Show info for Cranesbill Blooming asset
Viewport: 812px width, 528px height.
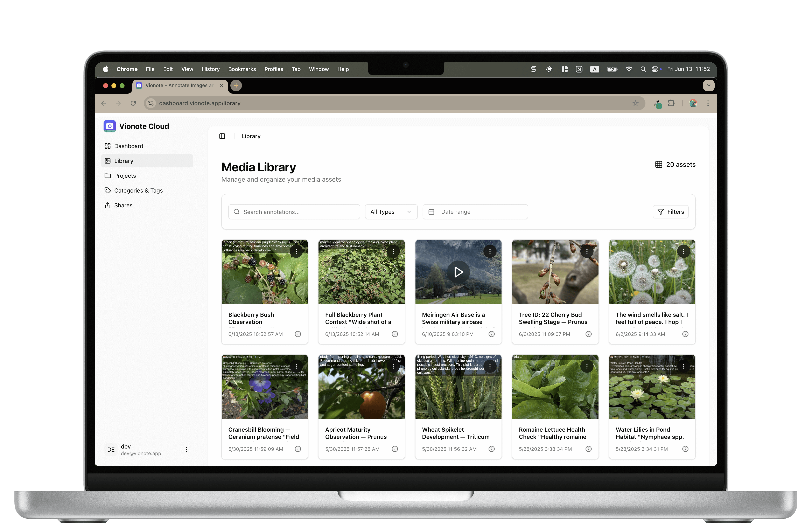(x=298, y=449)
